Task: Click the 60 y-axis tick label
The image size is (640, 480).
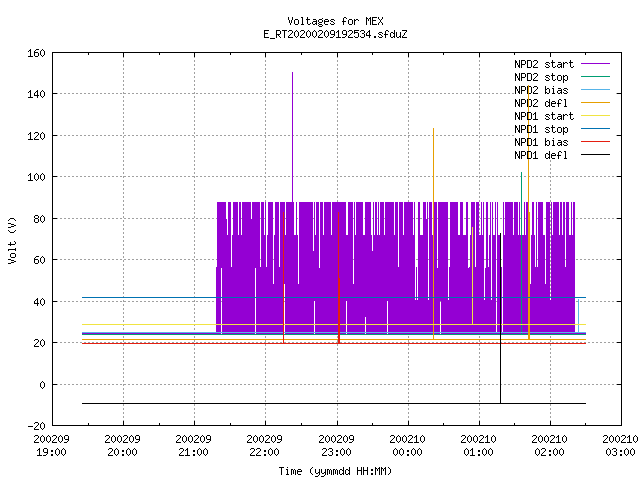Action: point(39,260)
